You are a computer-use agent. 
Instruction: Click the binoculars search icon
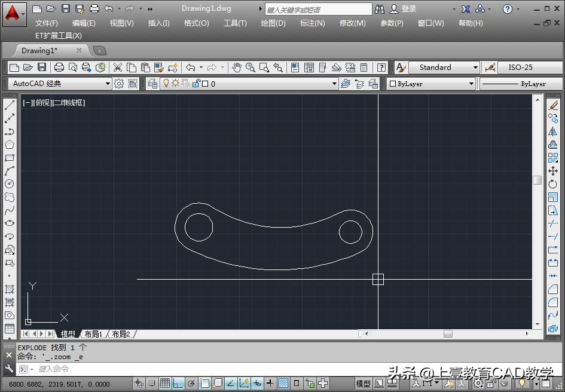pyautogui.click(x=380, y=9)
